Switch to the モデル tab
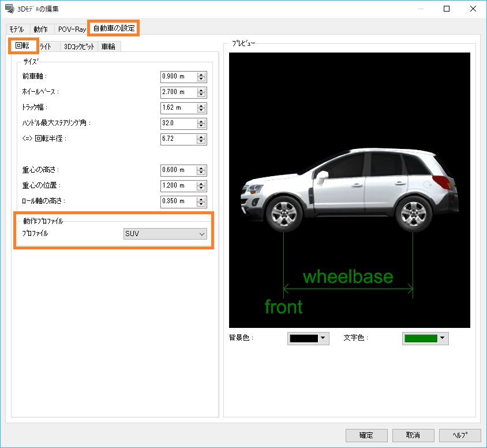This screenshot has height=448, width=487. pos(17,29)
